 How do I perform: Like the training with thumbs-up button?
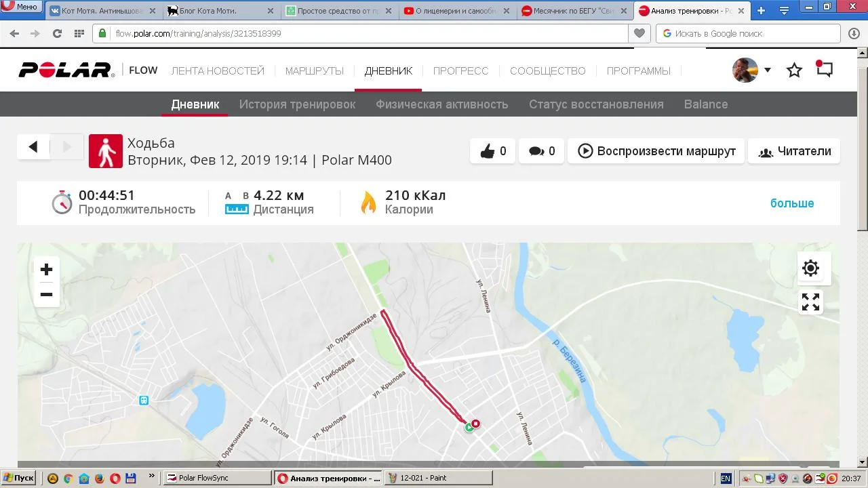(x=493, y=151)
